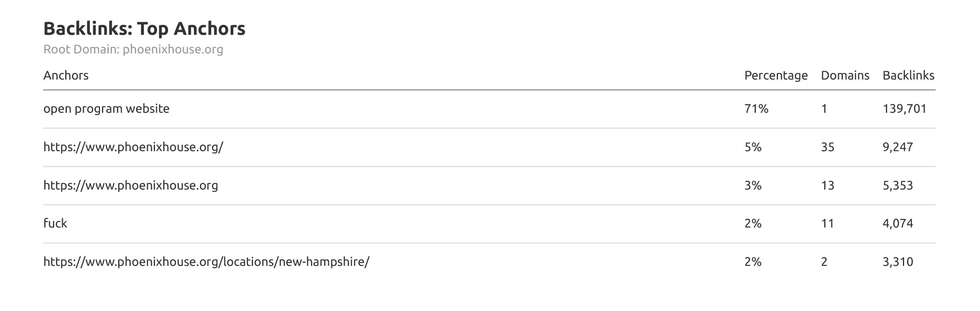The image size is (980, 311).
Task: Click the Percentage column header
Action: [x=776, y=76]
